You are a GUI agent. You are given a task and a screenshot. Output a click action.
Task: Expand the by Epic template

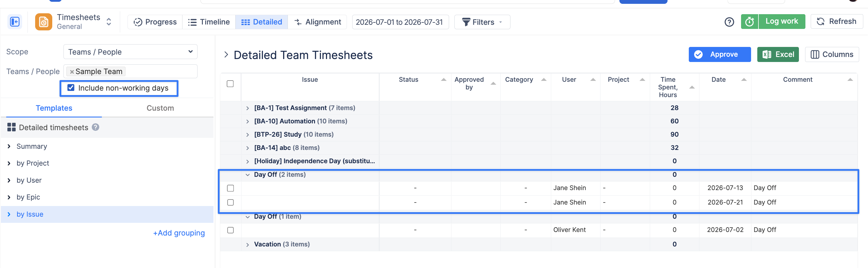coord(9,197)
